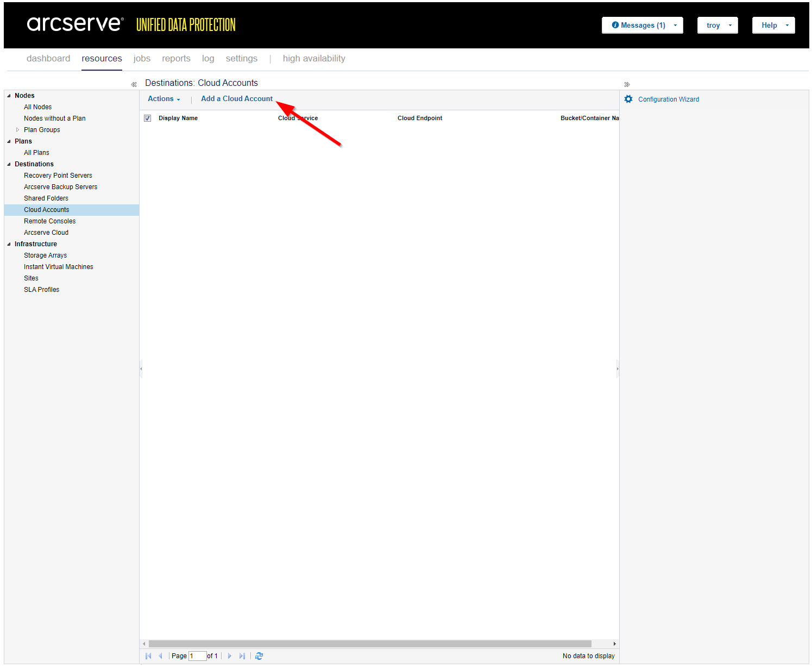Switch to the jobs tab
The height and width of the screenshot is (668, 812).
(142, 59)
